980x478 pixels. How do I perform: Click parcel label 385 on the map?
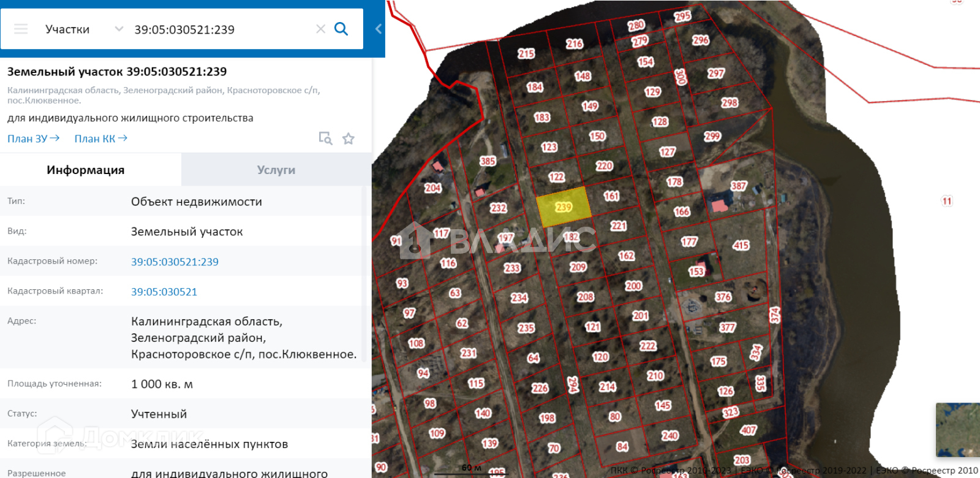pyautogui.click(x=488, y=161)
